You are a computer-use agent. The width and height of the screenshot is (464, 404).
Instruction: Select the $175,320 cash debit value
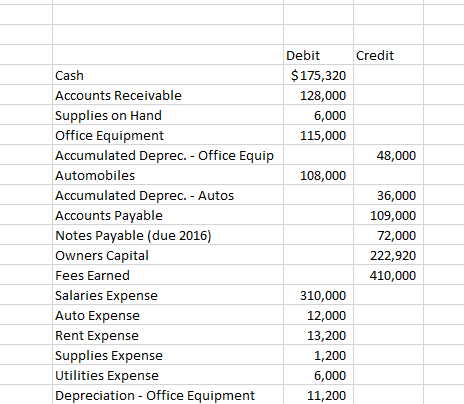pos(318,75)
